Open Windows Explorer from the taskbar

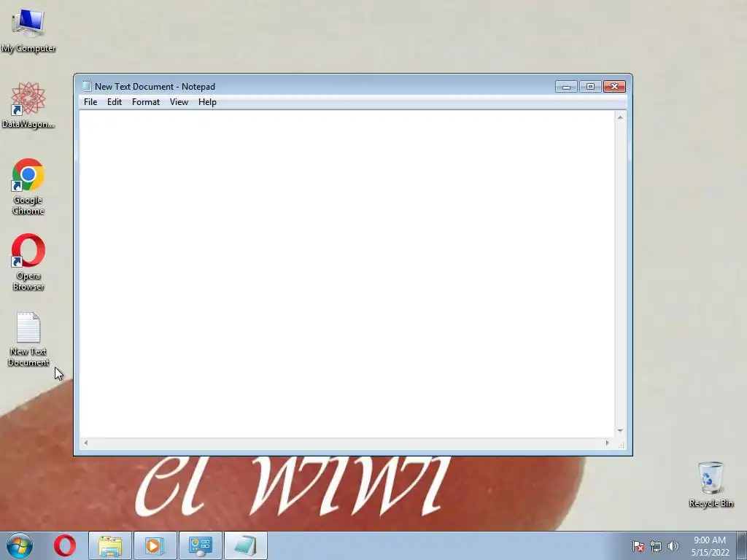pyautogui.click(x=110, y=545)
